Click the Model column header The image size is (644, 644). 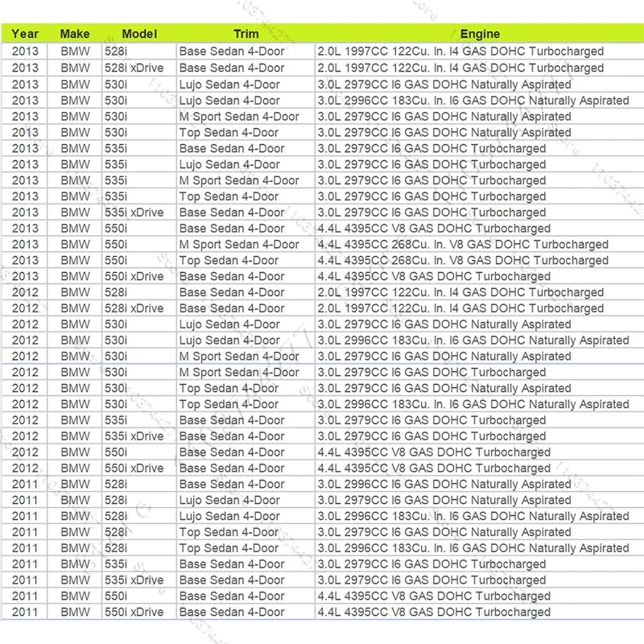pos(139,34)
